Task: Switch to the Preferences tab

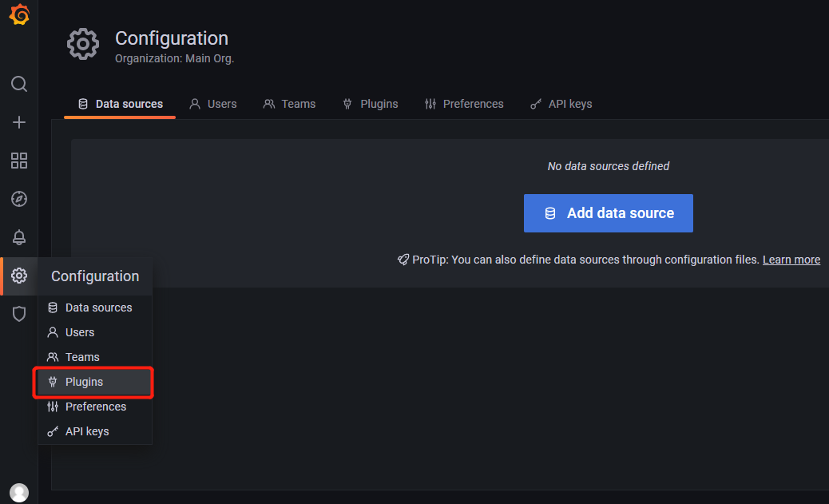Action: click(x=464, y=104)
